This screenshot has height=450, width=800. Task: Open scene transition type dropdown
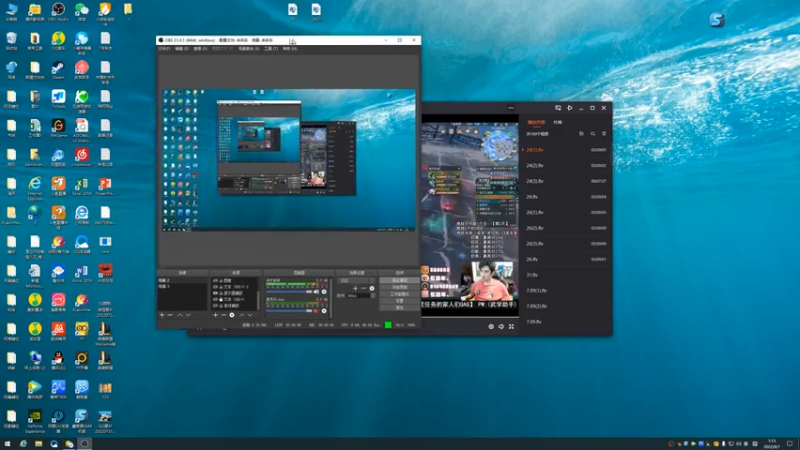pos(356,281)
